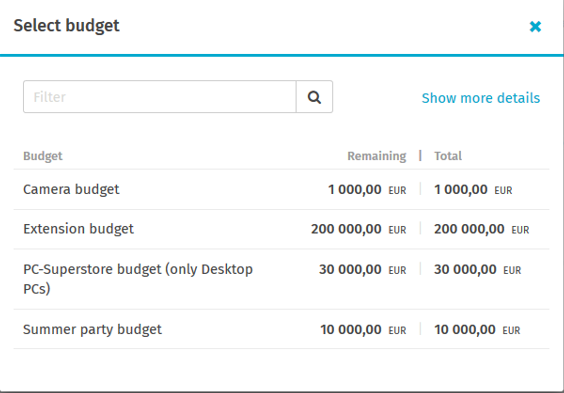Image resolution: width=564 pixels, height=393 pixels.
Task: Click Camera budget total amount
Action: pyautogui.click(x=473, y=189)
